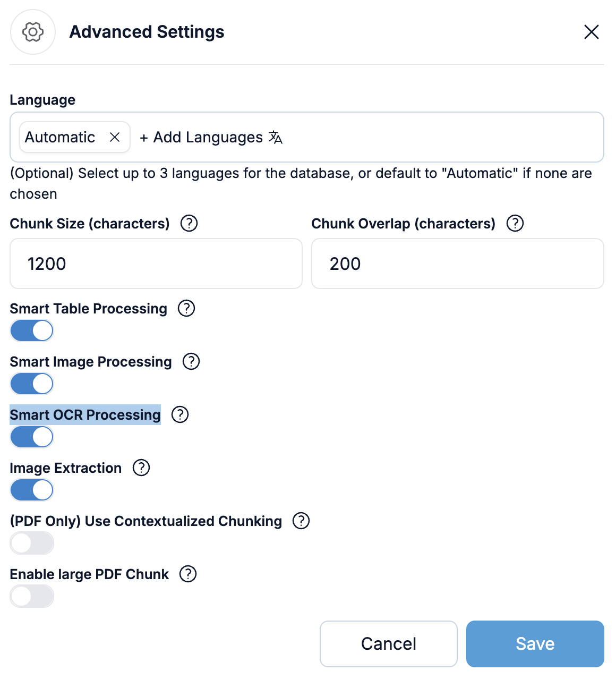Click the Image Extraction help icon
Screen dimensions: 616x679
(x=141, y=468)
